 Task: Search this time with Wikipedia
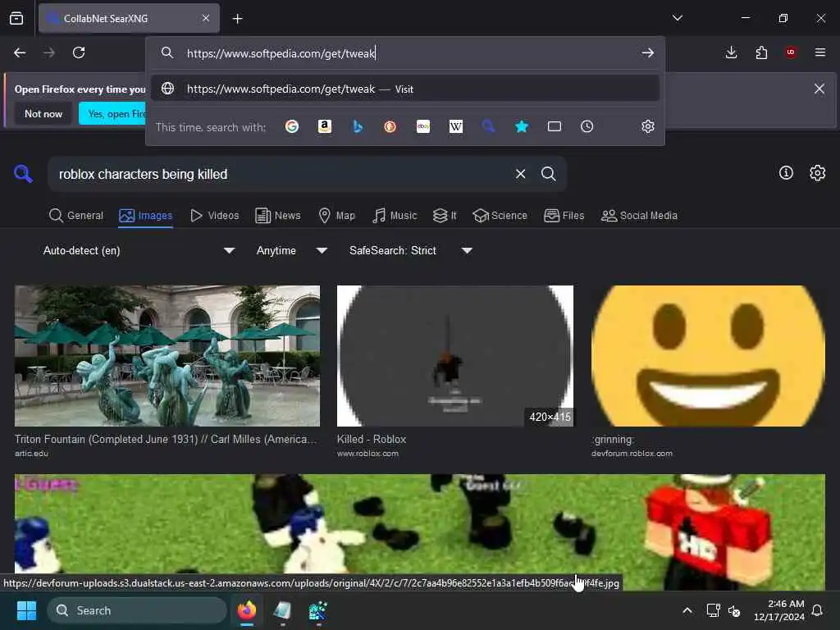(x=456, y=126)
